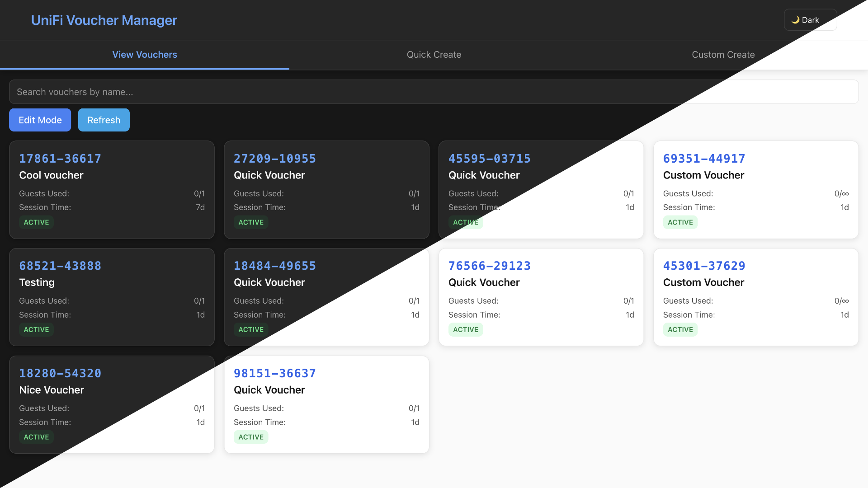Select the Cool voucher card name

pos(51,175)
